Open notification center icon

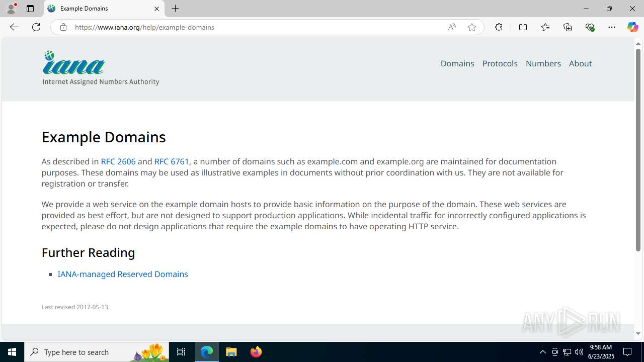(x=627, y=352)
